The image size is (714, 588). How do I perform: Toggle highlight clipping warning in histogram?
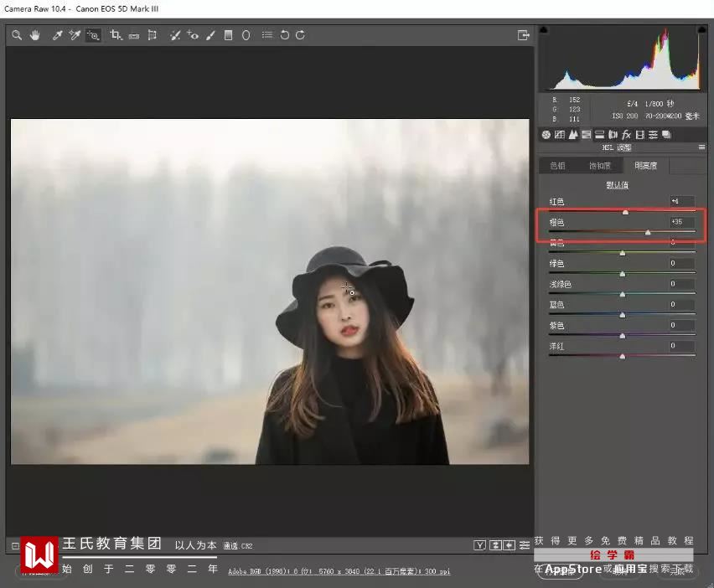click(701, 30)
